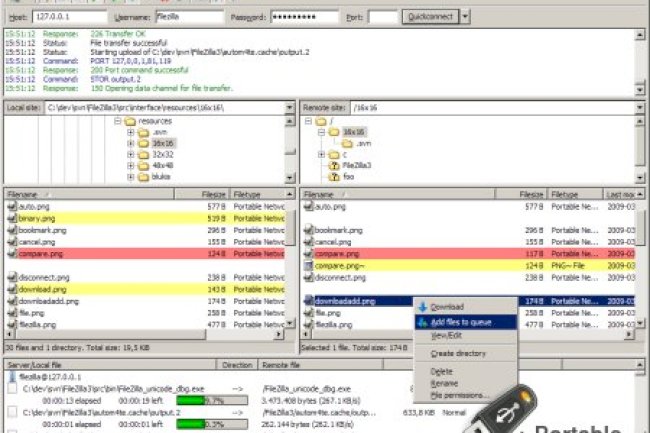Select the .svn folder icon in remote tree
This screenshot has height=433, width=650.
[348, 143]
